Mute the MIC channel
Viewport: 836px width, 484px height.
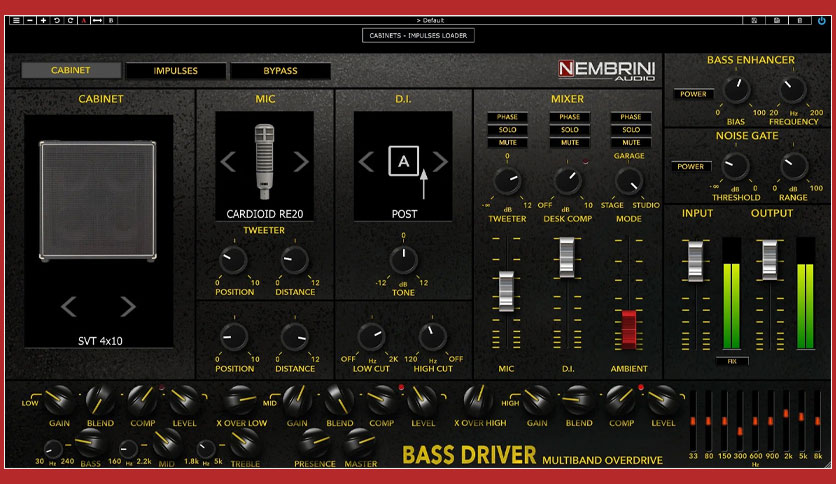507,142
